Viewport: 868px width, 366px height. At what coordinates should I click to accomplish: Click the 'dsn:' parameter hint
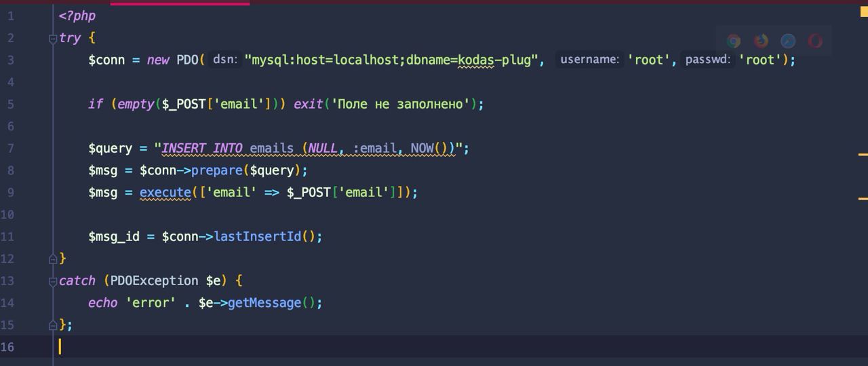[x=224, y=60]
